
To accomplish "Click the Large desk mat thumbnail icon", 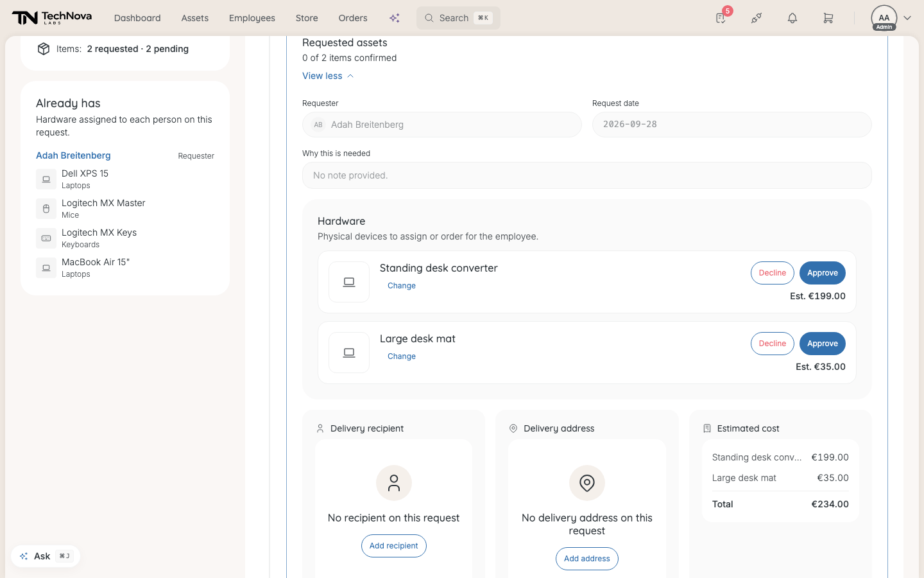I will tap(349, 353).
